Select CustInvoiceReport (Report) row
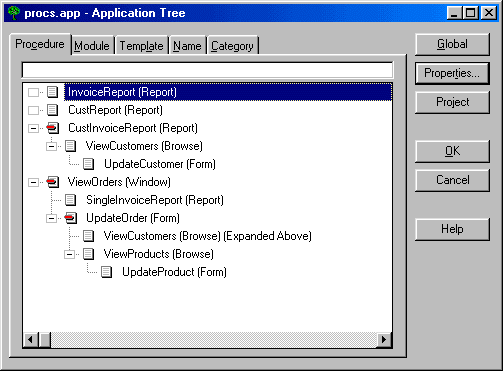 pos(133,128)
